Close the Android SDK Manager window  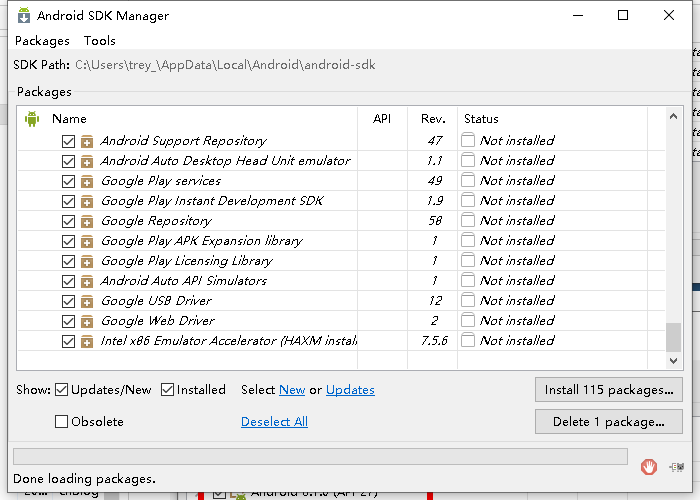point(669,15)
